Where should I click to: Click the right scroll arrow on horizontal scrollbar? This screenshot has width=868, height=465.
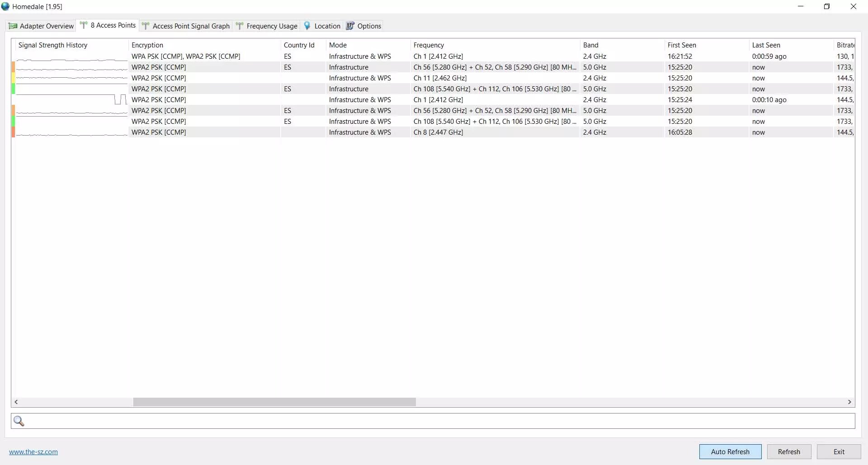tap(849, 402)
